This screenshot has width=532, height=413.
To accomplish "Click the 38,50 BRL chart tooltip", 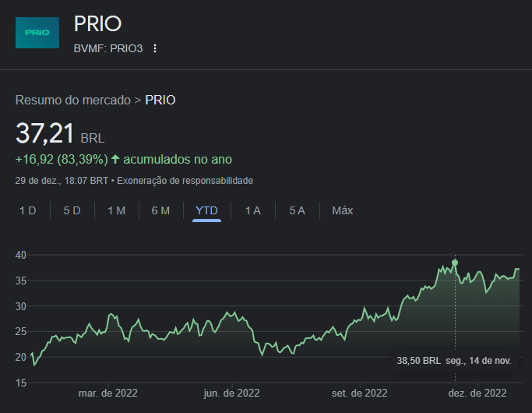I will [454, 360].
